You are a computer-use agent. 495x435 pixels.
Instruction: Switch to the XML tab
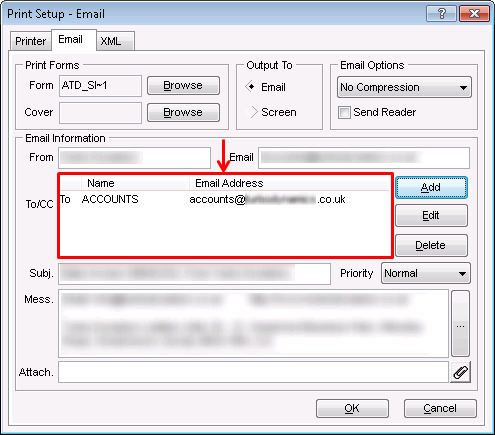point(111,41)
